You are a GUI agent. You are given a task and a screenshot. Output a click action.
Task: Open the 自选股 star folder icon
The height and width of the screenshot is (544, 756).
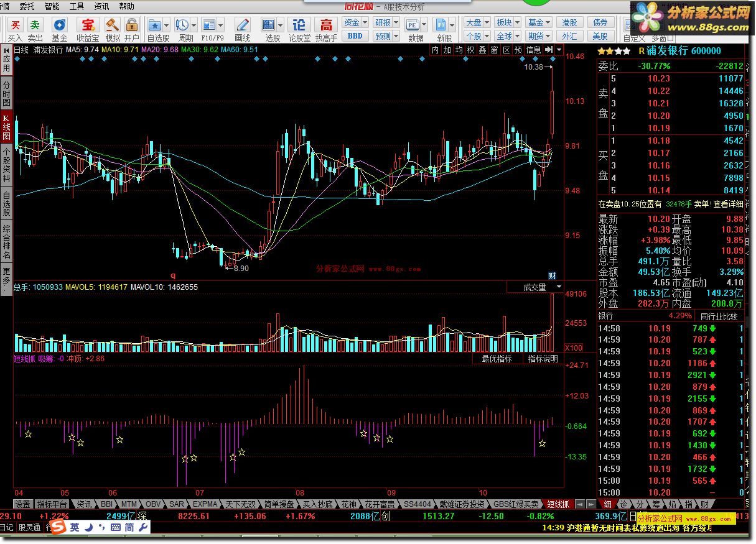pos(154,25)
